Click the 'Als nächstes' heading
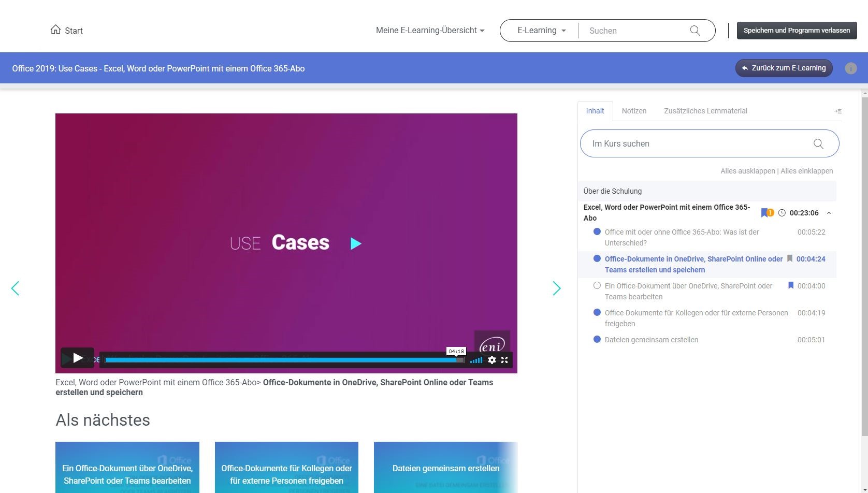Image resolution: width=868 pixels, height=493 pixels. coord(103,420)
